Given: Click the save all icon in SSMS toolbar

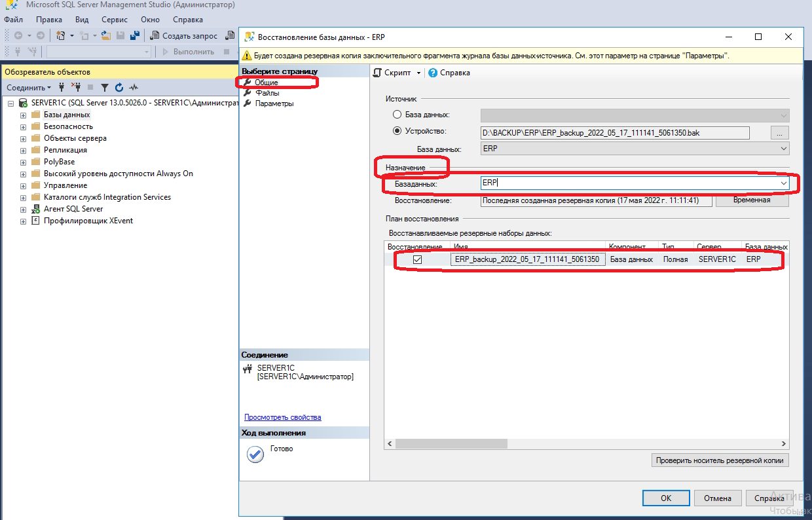Looking at the screenshot, I should coord(135,35).
